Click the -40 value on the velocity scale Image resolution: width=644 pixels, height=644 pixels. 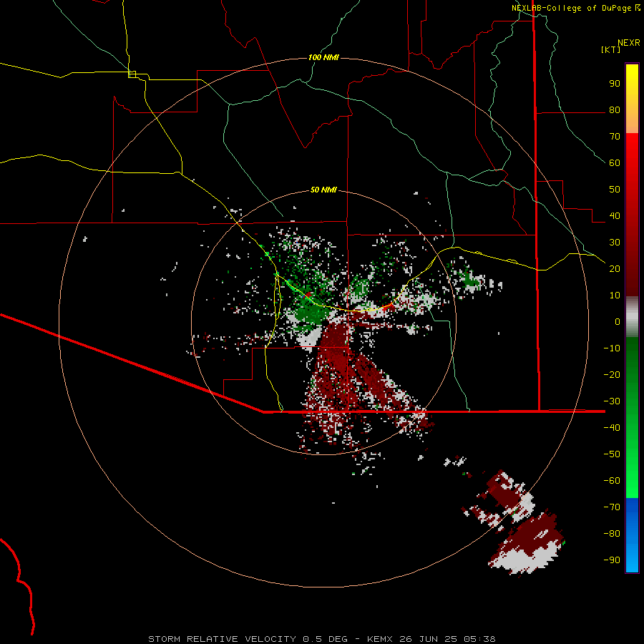(x=612, y=428)
